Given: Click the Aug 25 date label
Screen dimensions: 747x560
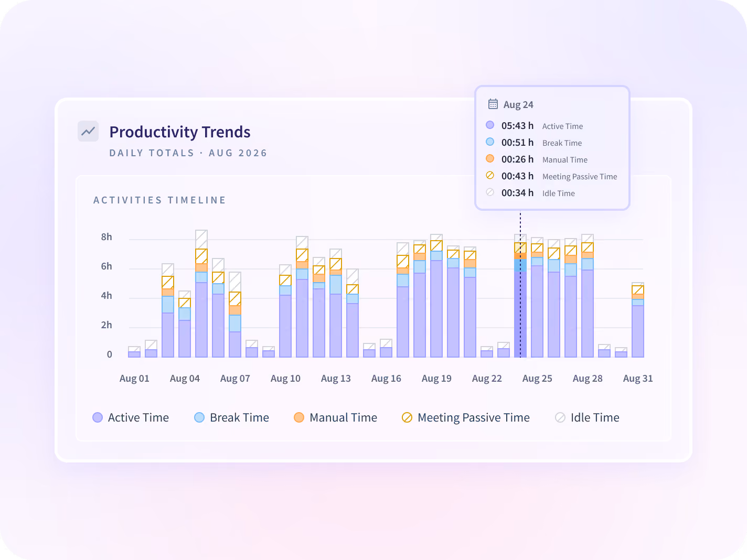Looking at the screenshot, I should coord(537,379).
